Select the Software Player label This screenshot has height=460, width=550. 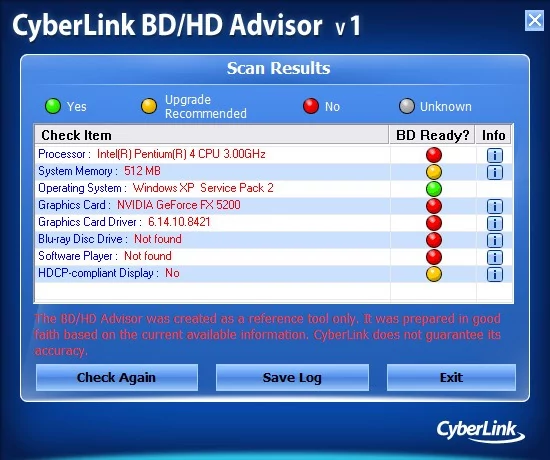click(x=78, y=256)
